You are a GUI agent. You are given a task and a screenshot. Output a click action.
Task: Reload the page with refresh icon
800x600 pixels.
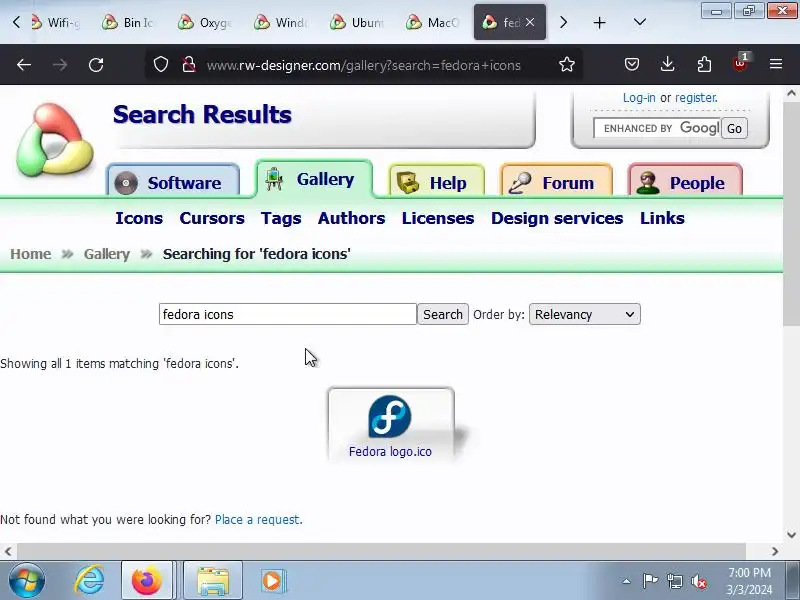[96, 65]
